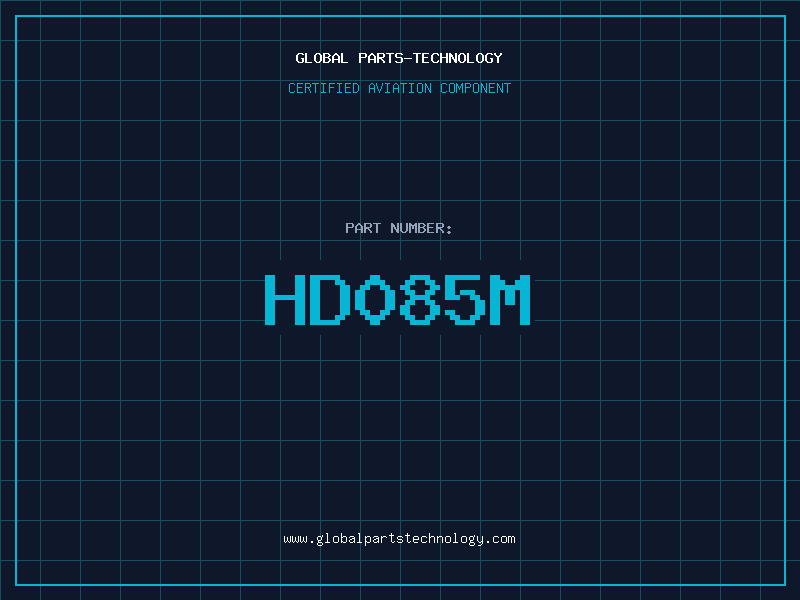Screen dimensions: 800x600
Task: Select the CERTIFIED AVIATION COMPONENT subtitle
Action: tap(399, 88)
